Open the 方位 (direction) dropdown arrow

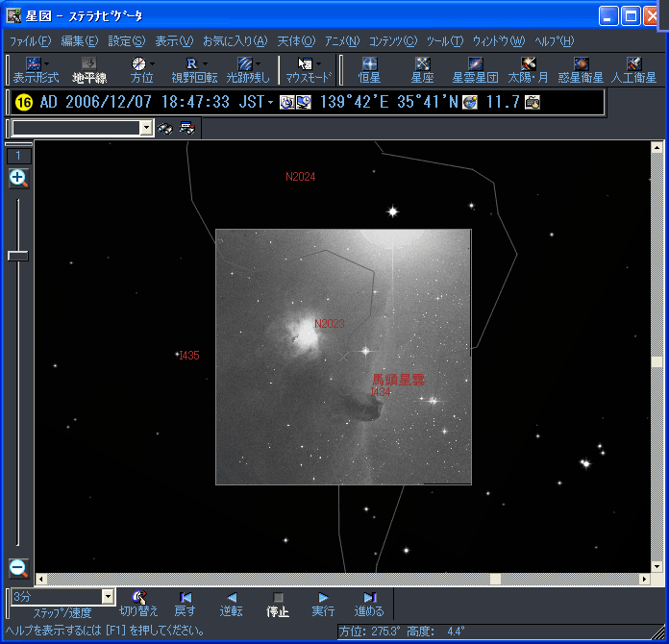click(152, 63)
